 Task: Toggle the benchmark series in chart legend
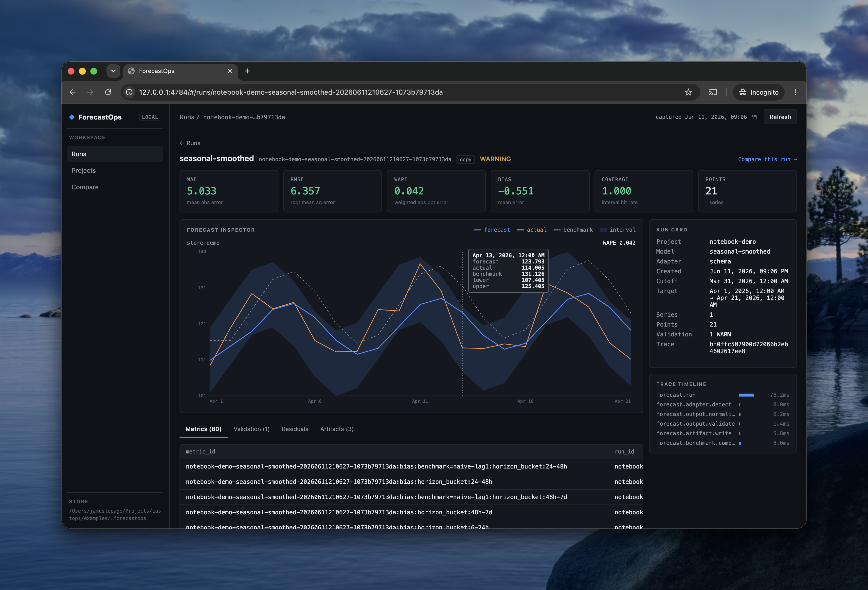click(573, 230)
